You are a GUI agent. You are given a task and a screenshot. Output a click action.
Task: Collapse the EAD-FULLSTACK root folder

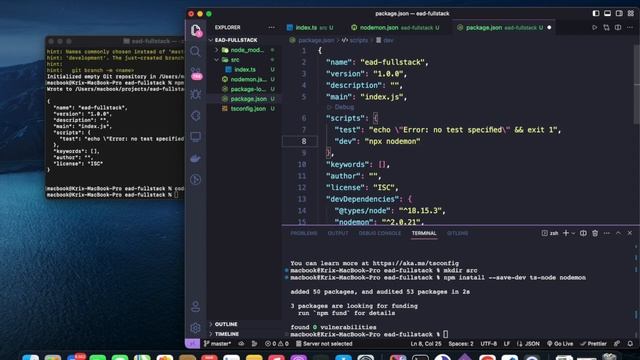click(x=236, y=40)
